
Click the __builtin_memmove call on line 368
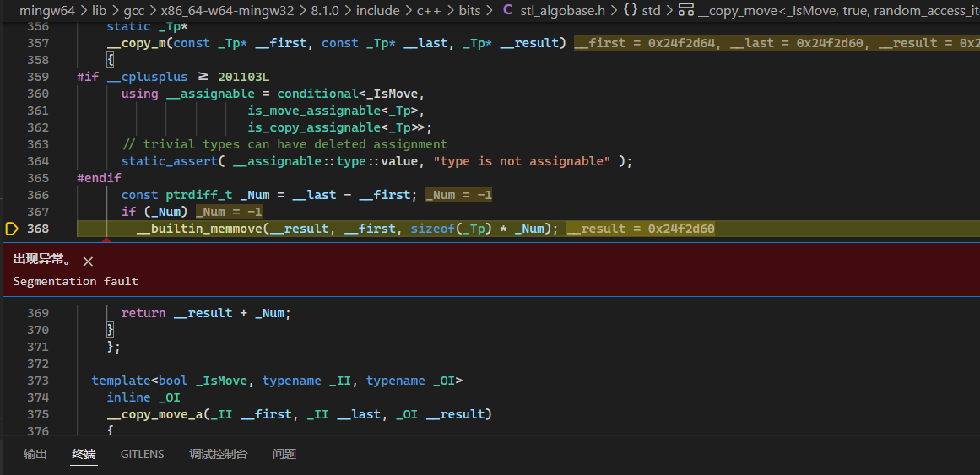click(198, 229)
